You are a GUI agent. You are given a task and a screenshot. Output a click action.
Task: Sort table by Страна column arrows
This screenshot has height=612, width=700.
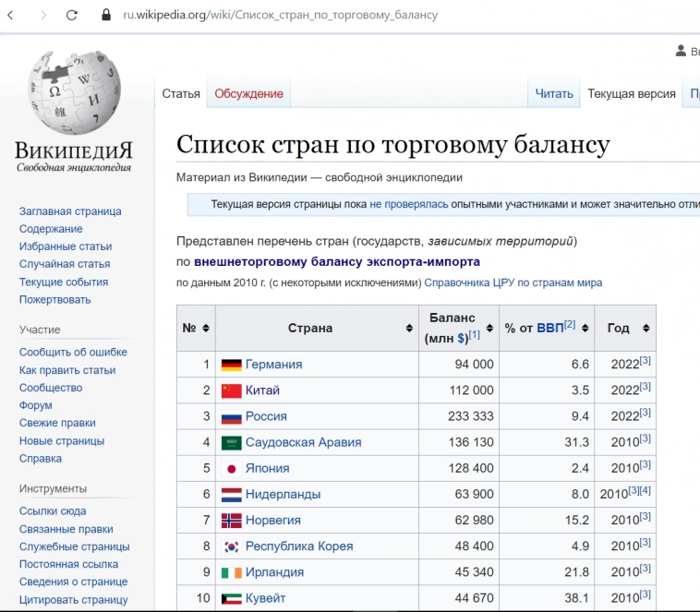(409, 328)
